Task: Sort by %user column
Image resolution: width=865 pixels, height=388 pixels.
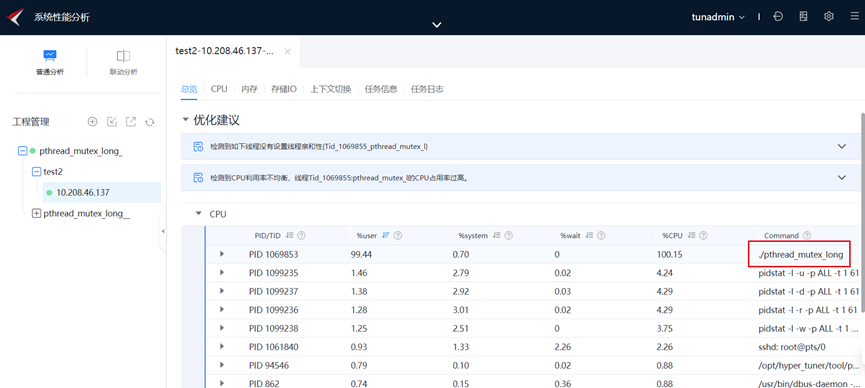Action: click(386, 236)
